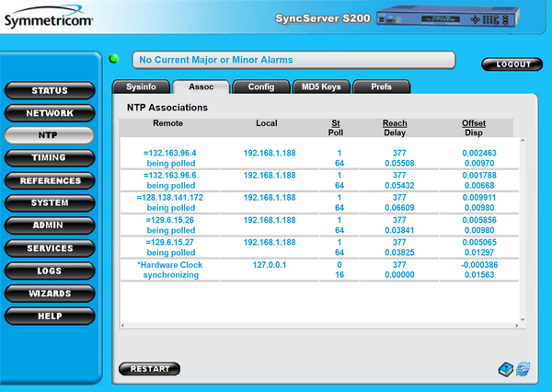Launch the WIZARDS section
This screenshot has height=392, width=552.
(x=50, y=293)
